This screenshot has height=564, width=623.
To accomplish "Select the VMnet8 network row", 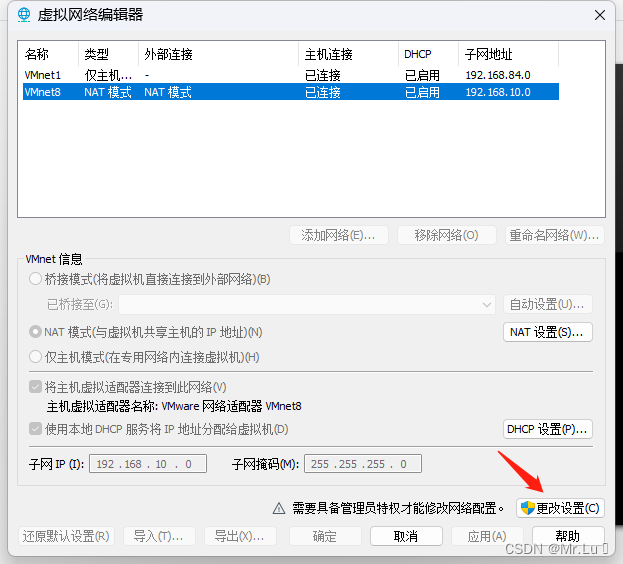I will point(291,92).
